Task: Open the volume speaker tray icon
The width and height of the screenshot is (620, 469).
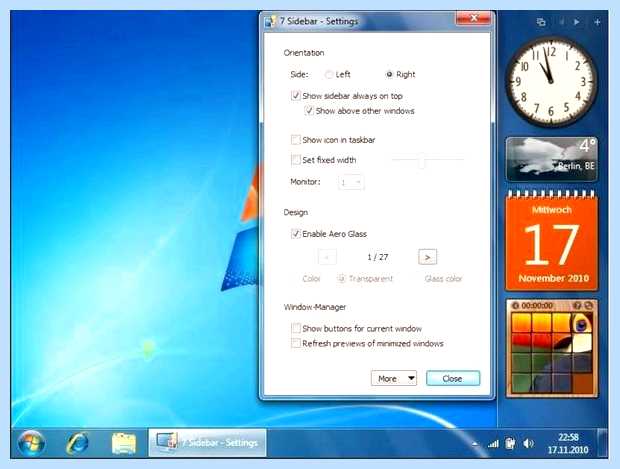Action: [x=528, y=444]
